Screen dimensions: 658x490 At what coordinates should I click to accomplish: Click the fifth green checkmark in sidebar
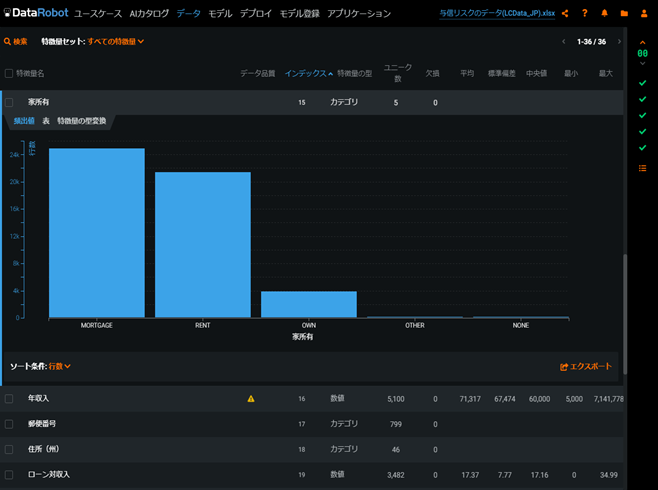click(x=642, y=148)
